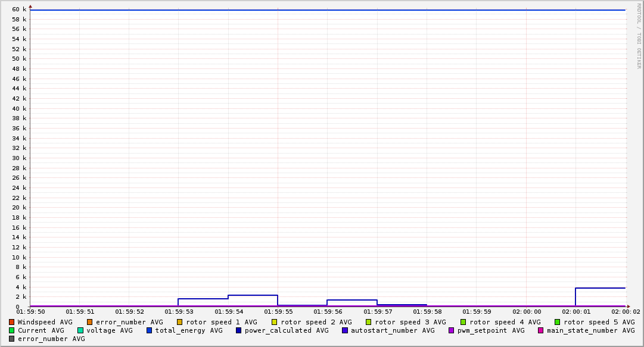Select the rotor speed 5 AVG swatch
The image size is (644, 347).
558,322
